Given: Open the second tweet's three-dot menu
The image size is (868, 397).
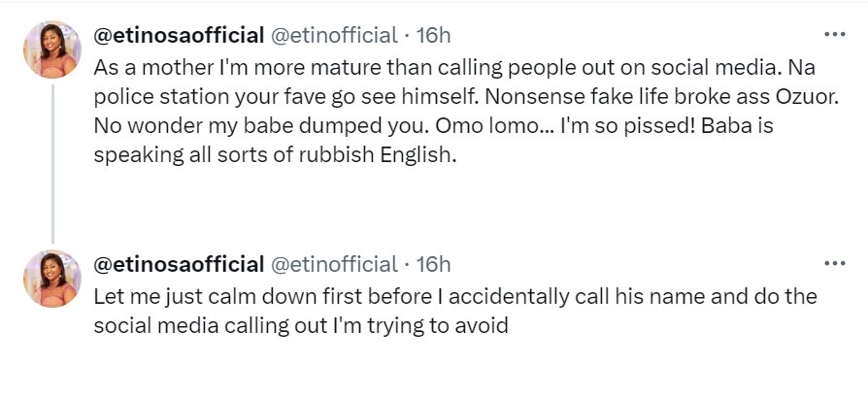Looking at the screenshot, I should coord(834,263).
